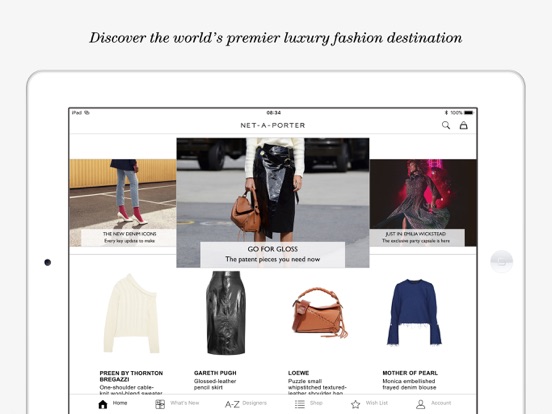Viewport: 552px width, 414px height.
Task: View the blue Mother of Pearl blouse
Action: 414,313
